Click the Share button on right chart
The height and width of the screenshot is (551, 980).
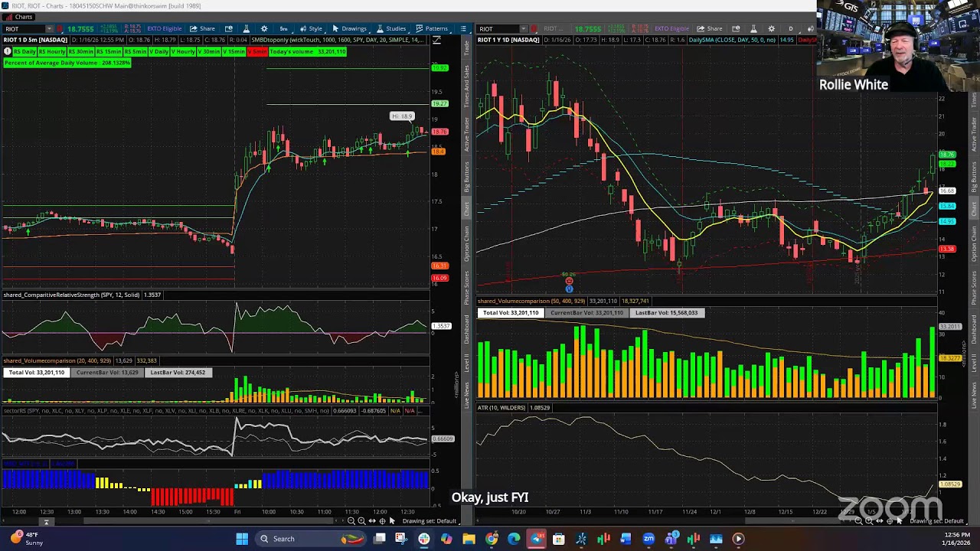710,29
